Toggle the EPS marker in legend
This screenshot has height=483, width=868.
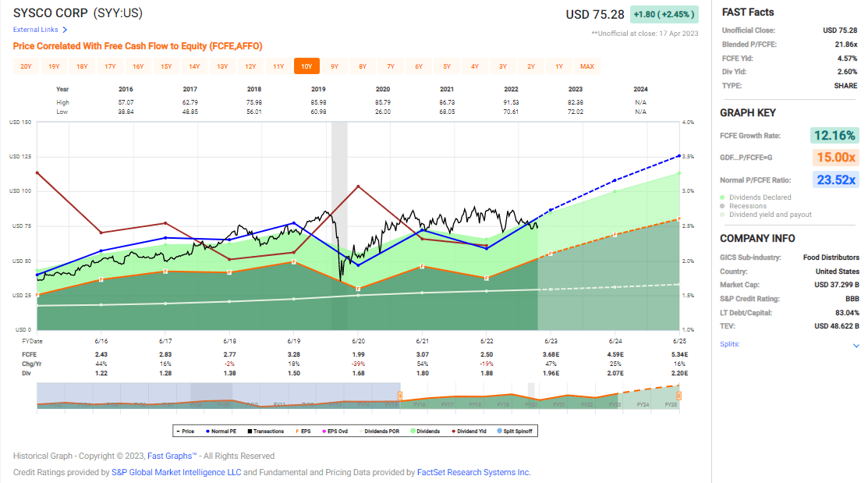(306, 430)
